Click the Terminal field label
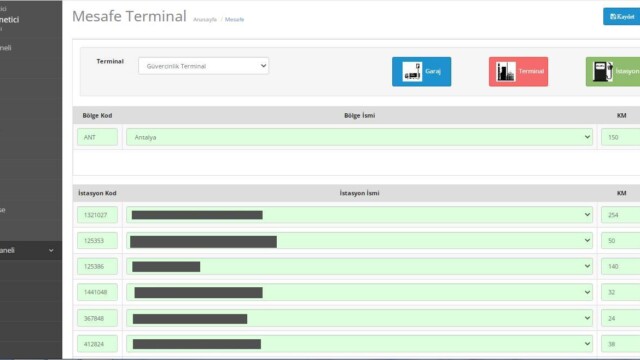This screenshot has width=640, height=360. (x=110, y=61)
